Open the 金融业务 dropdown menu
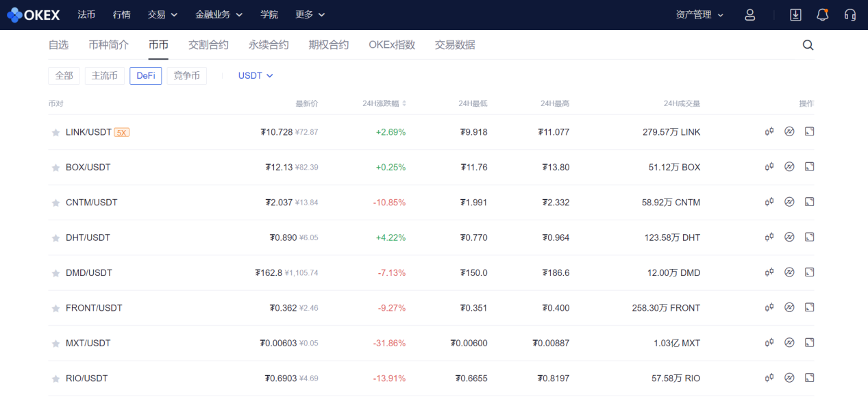The width and height of the screenshot is (868, 399). 218,14
